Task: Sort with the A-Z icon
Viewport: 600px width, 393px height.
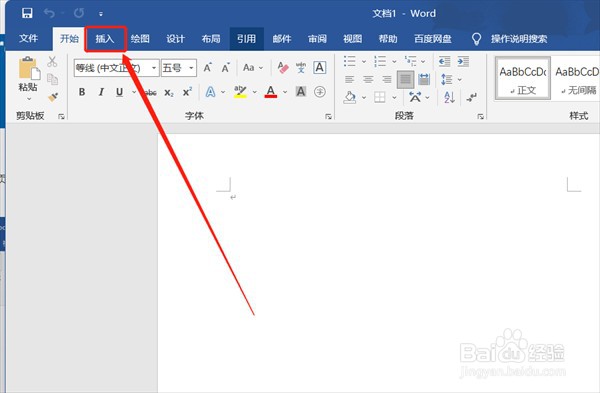Action: tap(449, 97)
